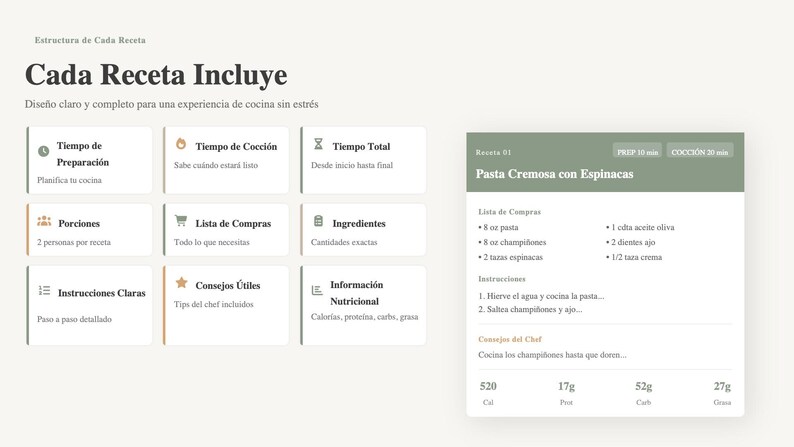Click the 'Consejos del Chef' heading

click(x=510, y=339)
